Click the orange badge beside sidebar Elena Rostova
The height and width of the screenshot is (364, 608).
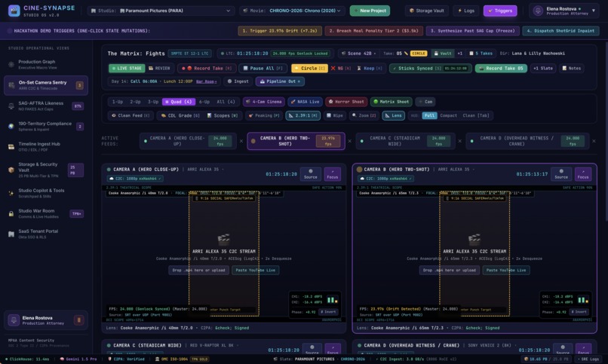(78, 320)
